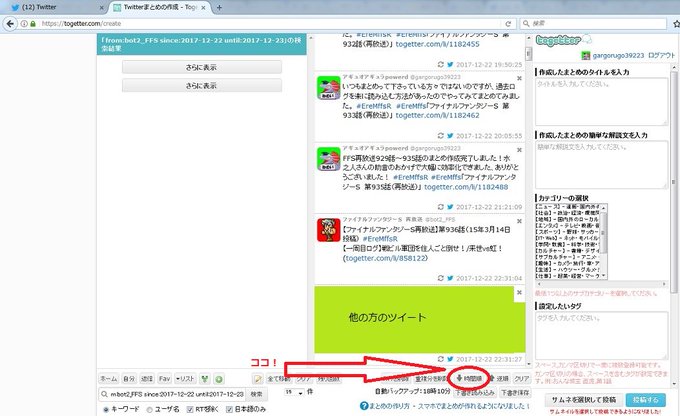
Task: Click retweet icon beside 2017-12-22 22:31:04
Action: pyautogui.click(x=441, y=278)
